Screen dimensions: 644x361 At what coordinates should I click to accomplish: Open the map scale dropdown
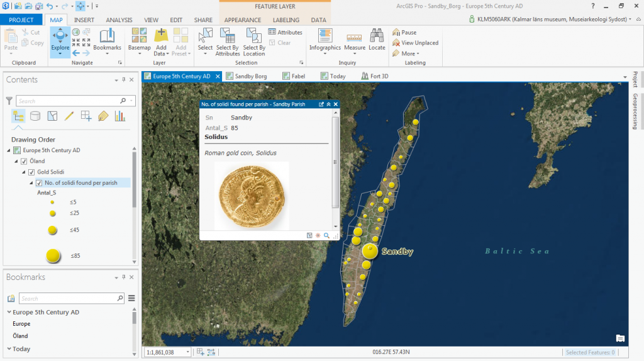click(x=187, y=352)
